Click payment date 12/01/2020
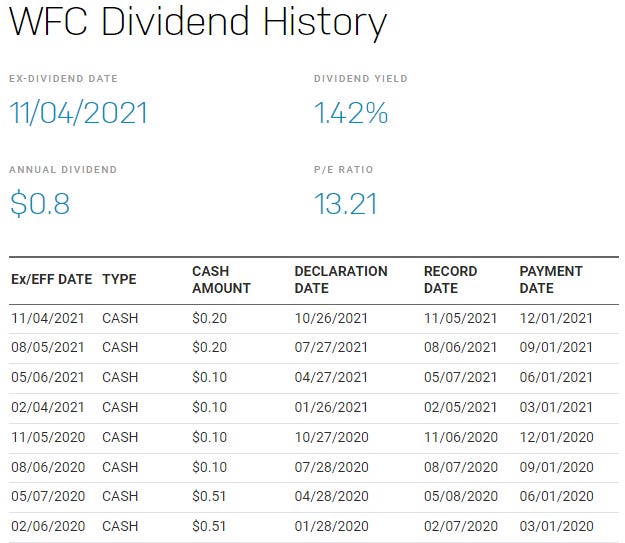This screenshot has height=543, width=625. tap(556, 437)
